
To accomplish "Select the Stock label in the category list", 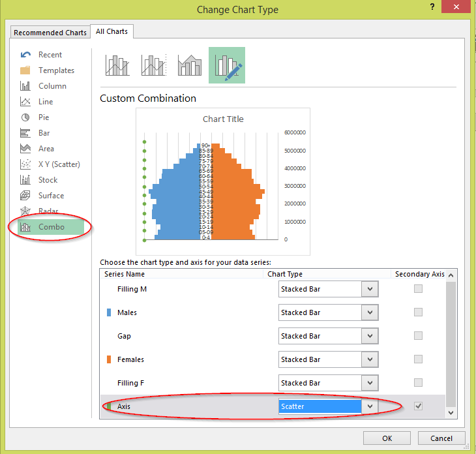I will [48, 180].
